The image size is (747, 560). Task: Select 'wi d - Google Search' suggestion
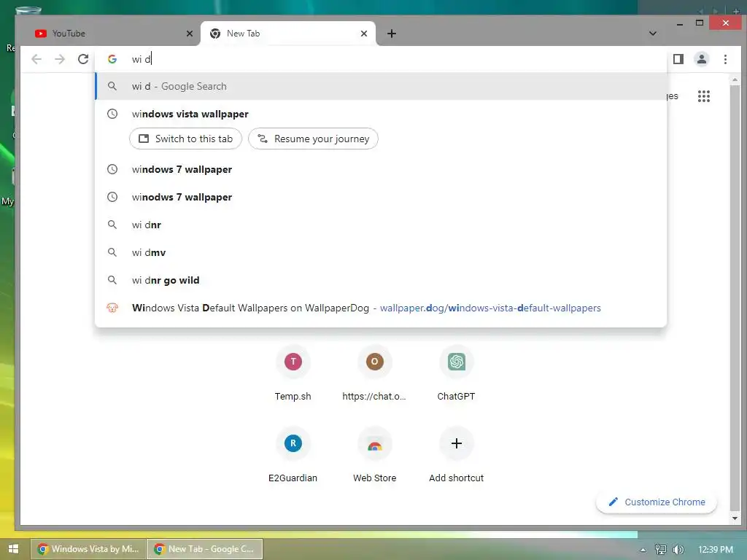tap(381, 86)
